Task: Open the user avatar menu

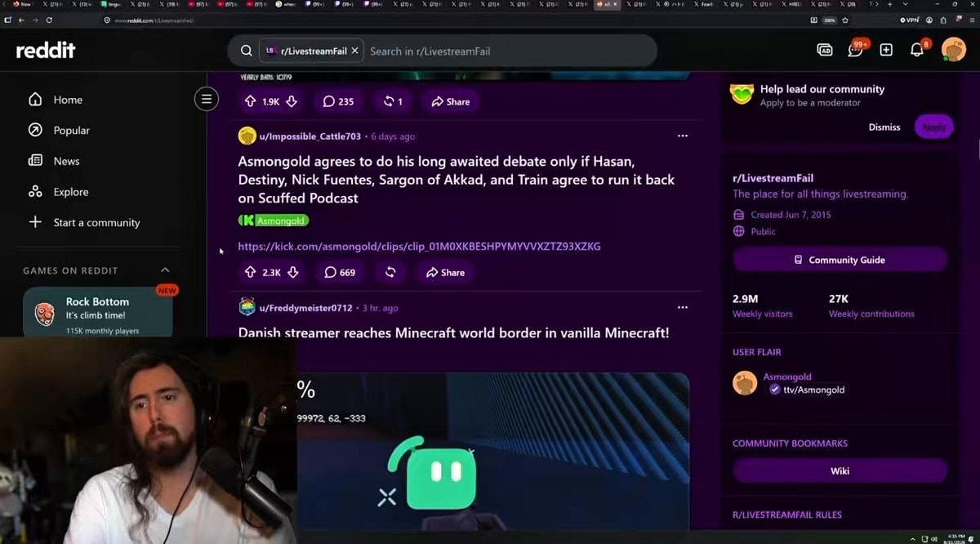Action: [953, 50]
